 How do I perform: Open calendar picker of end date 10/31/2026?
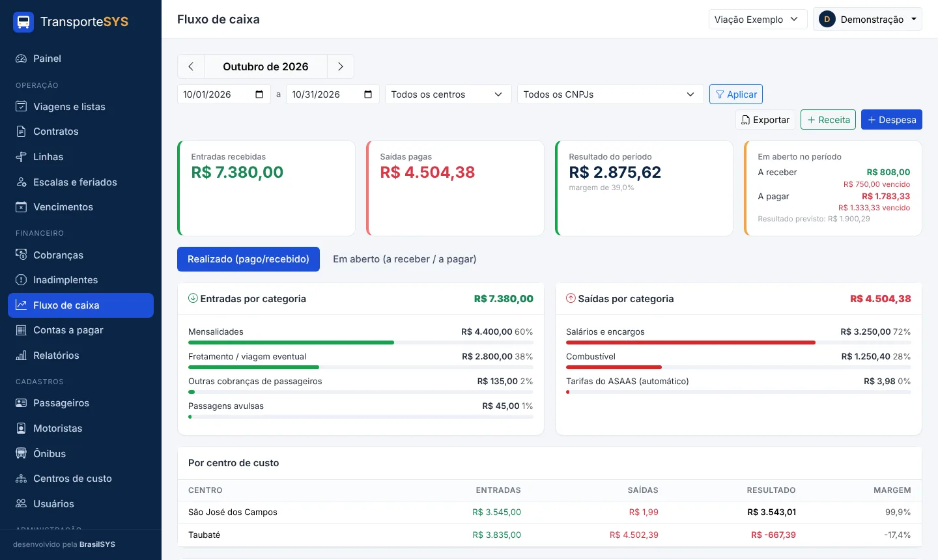tap(368, 94)
